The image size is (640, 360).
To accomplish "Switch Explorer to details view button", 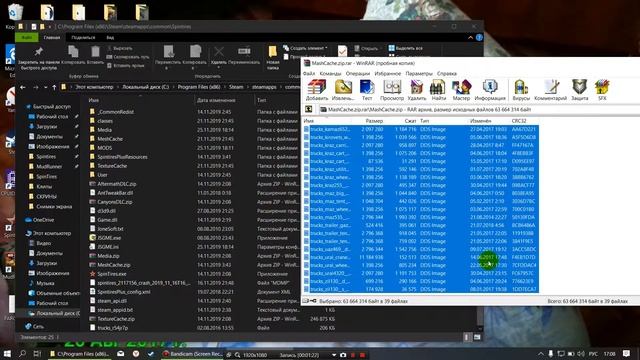I will 467,337.
